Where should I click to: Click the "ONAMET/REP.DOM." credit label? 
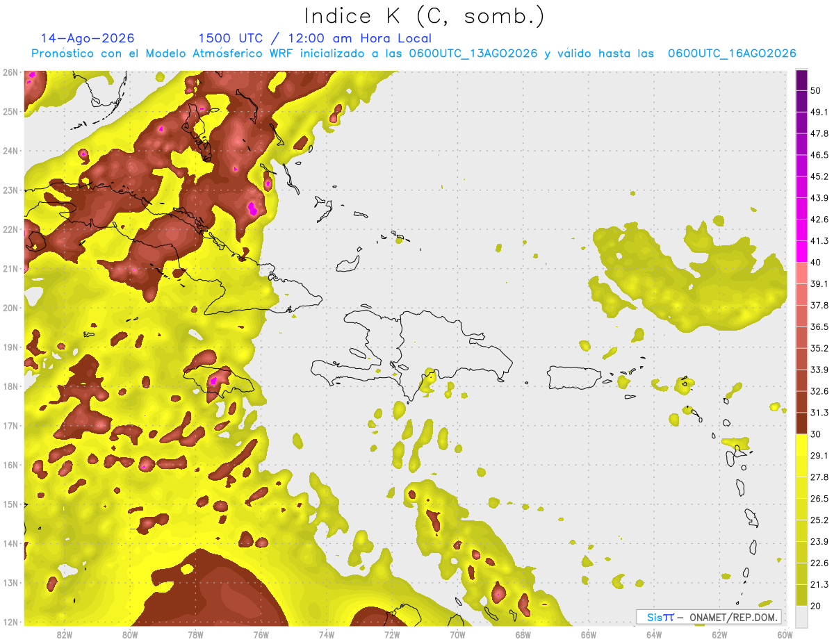pos(733,617)
